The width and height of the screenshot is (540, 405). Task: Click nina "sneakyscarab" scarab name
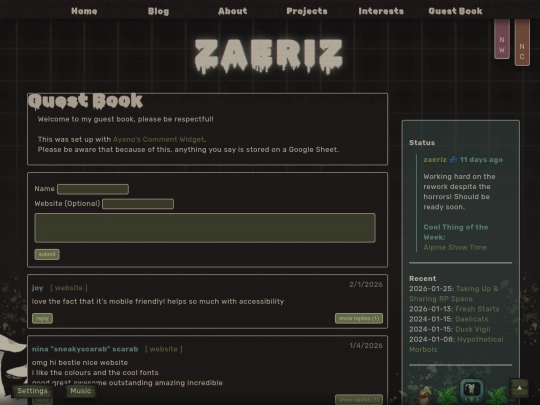tap(85, 349)
